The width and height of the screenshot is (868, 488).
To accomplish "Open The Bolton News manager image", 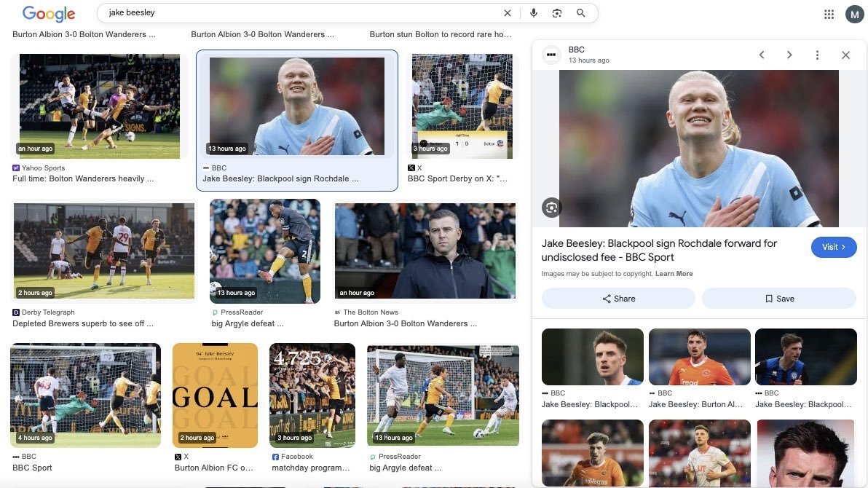I will 425,251.
